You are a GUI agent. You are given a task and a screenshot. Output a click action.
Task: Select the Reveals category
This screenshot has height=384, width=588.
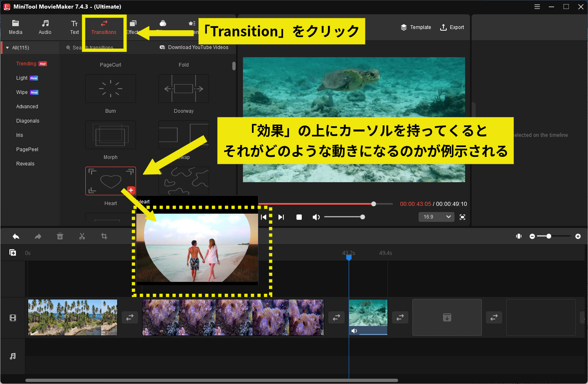25,164
